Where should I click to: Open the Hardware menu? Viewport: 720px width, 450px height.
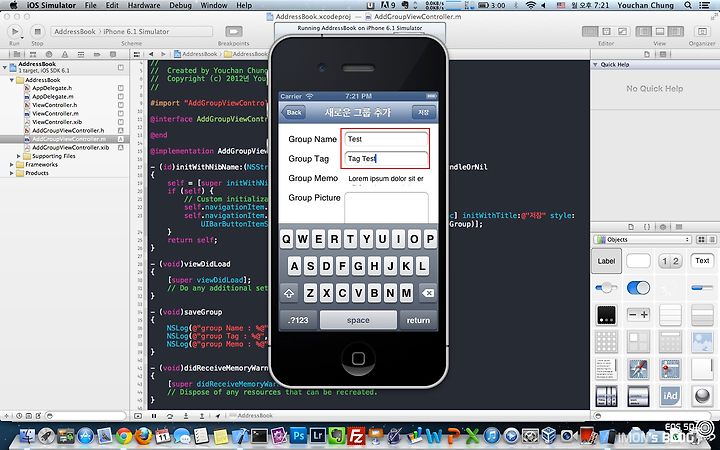coord(144,5)
